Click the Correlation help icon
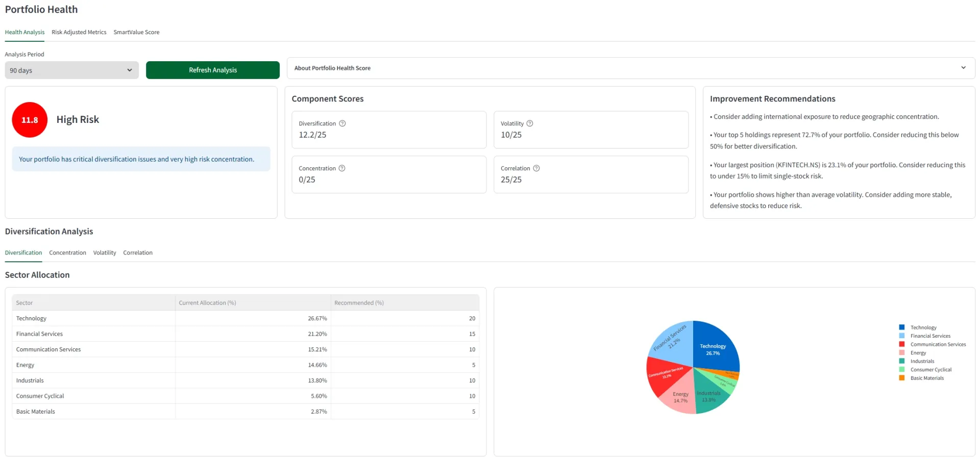Viewport: 980px width, 461px height. (x=536, y=168)
